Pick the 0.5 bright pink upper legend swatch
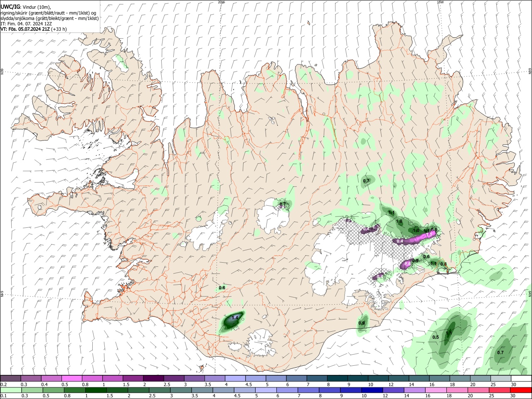Viewport: 532px width, 399px height. (71, 378)
